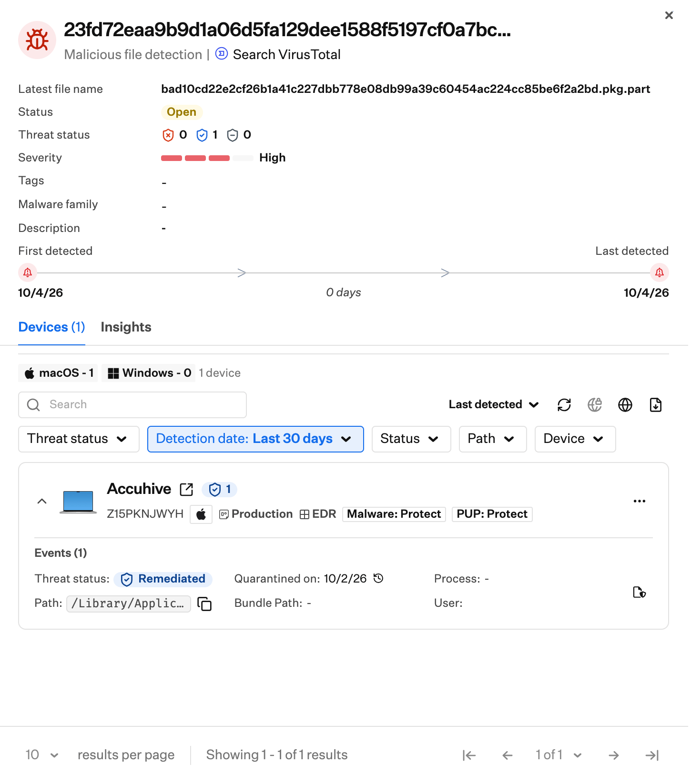This screenshot has width=691, height=784.
Task: Click the Accuhive shield count badge
Action: 219,489
